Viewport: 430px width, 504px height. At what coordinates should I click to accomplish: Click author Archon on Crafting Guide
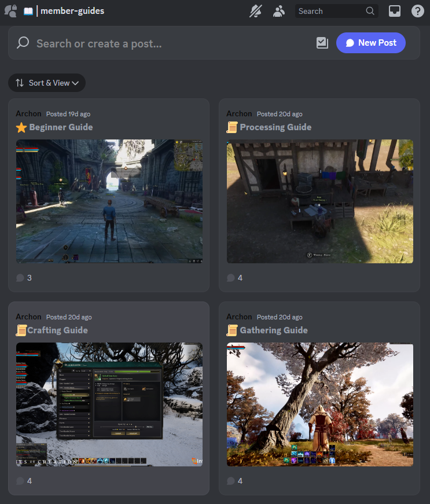(28, 317)
